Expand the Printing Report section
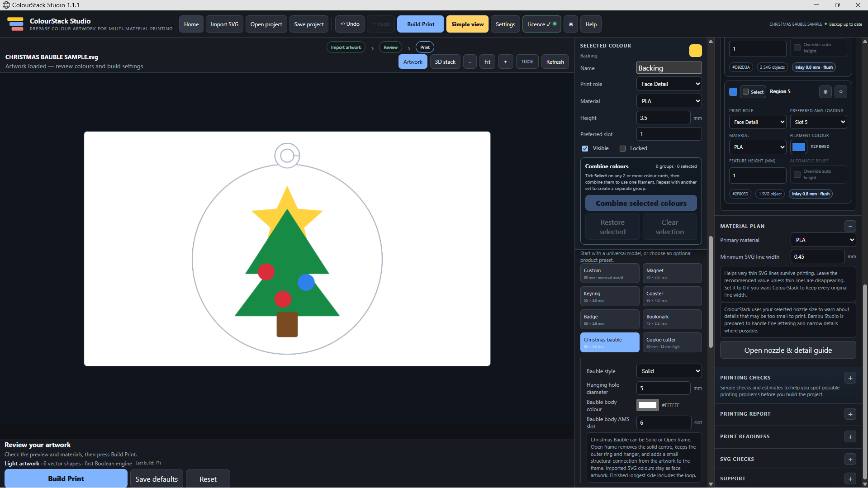Image resolution: width=868 pixels, height=488 pixels. pos(850,414)
